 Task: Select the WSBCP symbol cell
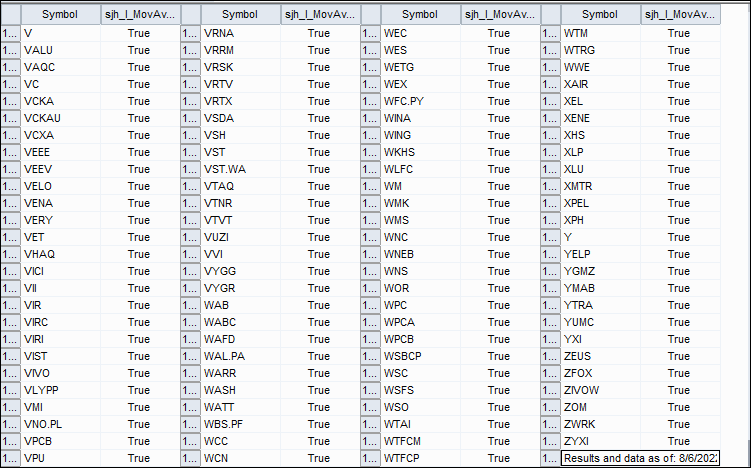pos(421,356)
